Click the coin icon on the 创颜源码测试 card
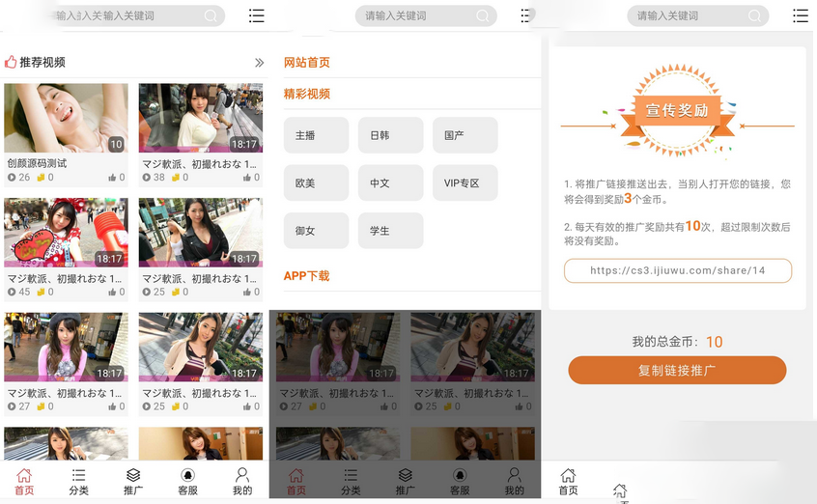Image resolution: width=817 pixels, height=504 pixels. tap(41, 178)
